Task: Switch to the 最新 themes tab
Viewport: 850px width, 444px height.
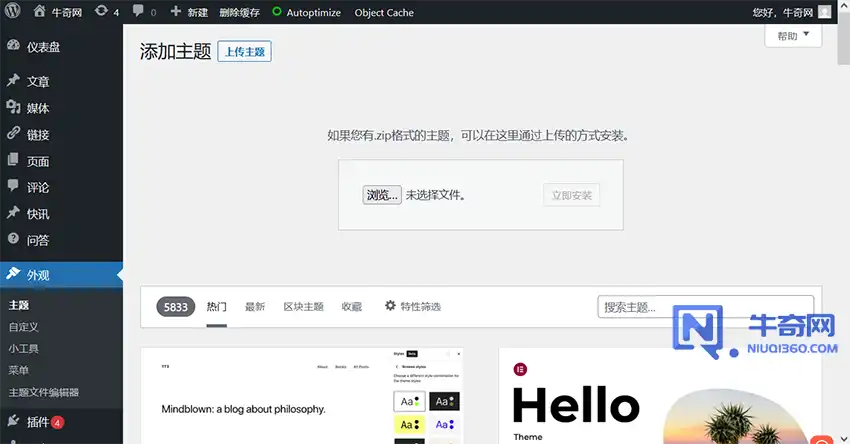Action: (x=255, y=307)
